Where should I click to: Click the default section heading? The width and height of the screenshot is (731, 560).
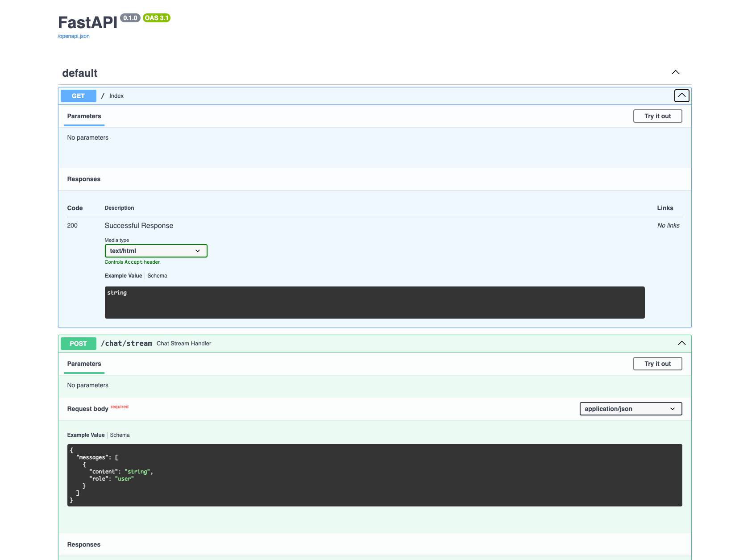point(80,73)
